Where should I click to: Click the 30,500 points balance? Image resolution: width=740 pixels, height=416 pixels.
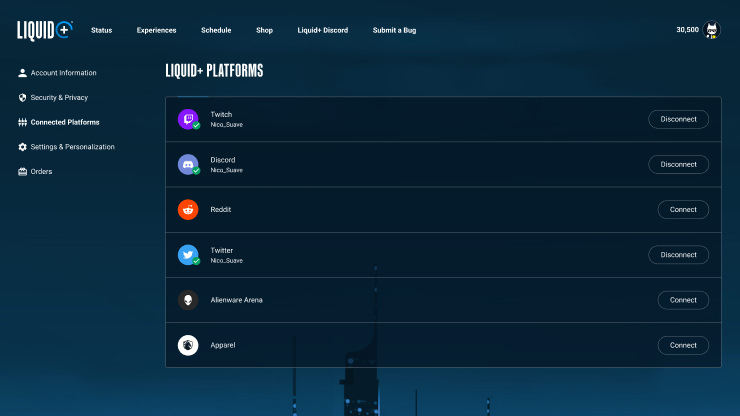pyautogui.click(x=687, y=30)
